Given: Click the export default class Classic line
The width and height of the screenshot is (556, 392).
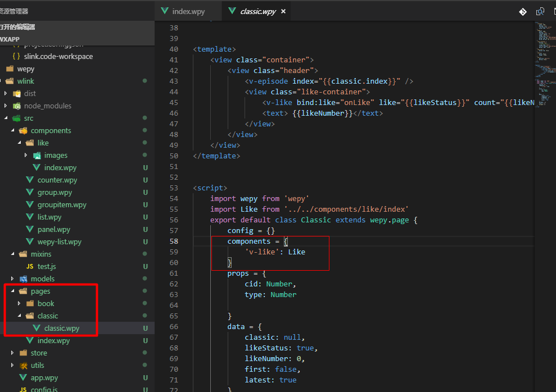Looking at the screenshot, I should [314, 220].
